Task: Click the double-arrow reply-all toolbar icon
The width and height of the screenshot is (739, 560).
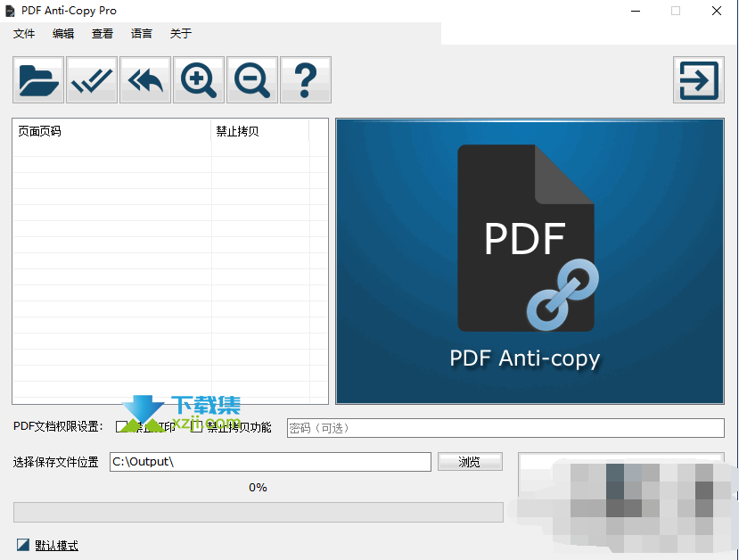Action: click(x=145, y=80)
